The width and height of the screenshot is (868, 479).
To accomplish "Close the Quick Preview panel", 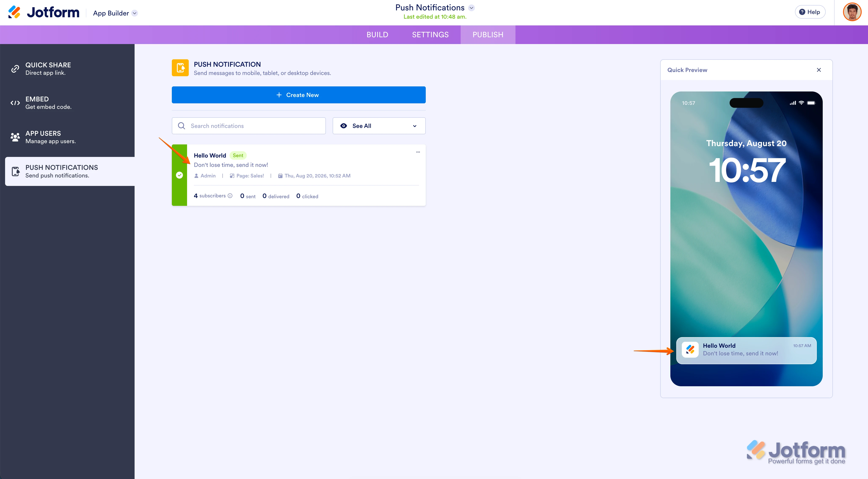I will click(819, 70).
